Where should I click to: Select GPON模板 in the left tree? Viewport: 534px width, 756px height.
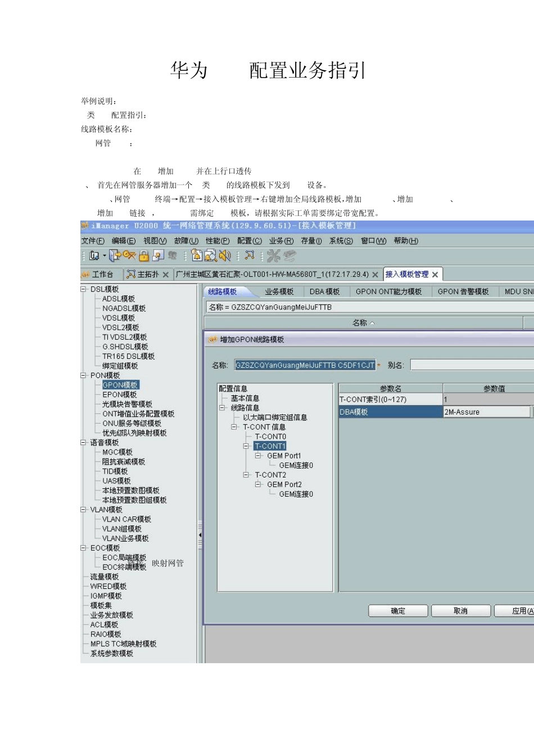(x=120, y=385)
